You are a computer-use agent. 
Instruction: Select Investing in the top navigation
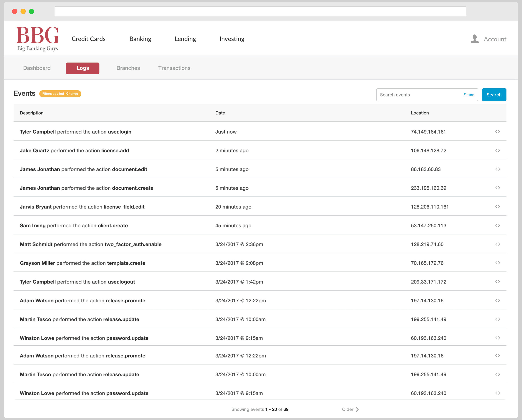coord(232,39)
